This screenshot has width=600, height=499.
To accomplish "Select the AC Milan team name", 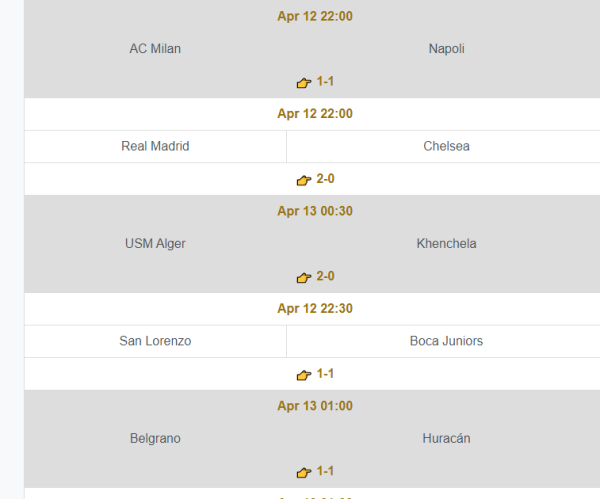I will (x=155, y=49).
